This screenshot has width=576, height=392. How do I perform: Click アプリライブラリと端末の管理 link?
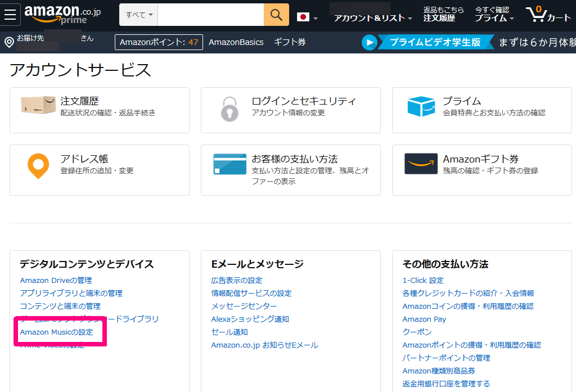(x=71, y=293)
